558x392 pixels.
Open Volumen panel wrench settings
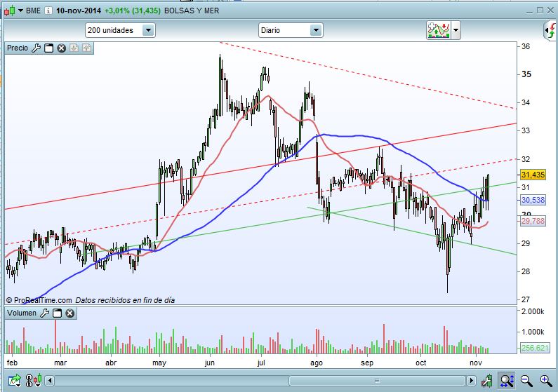44,313
